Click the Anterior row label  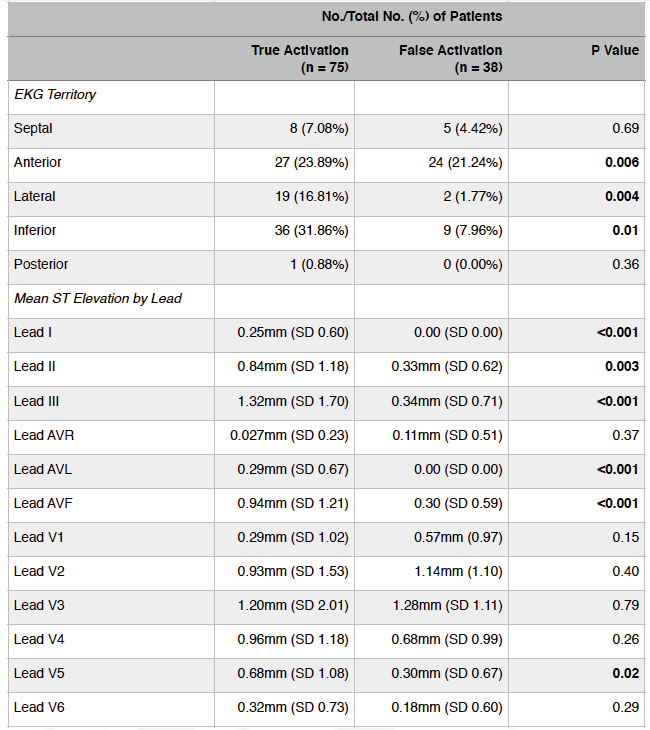click(38, 163)
